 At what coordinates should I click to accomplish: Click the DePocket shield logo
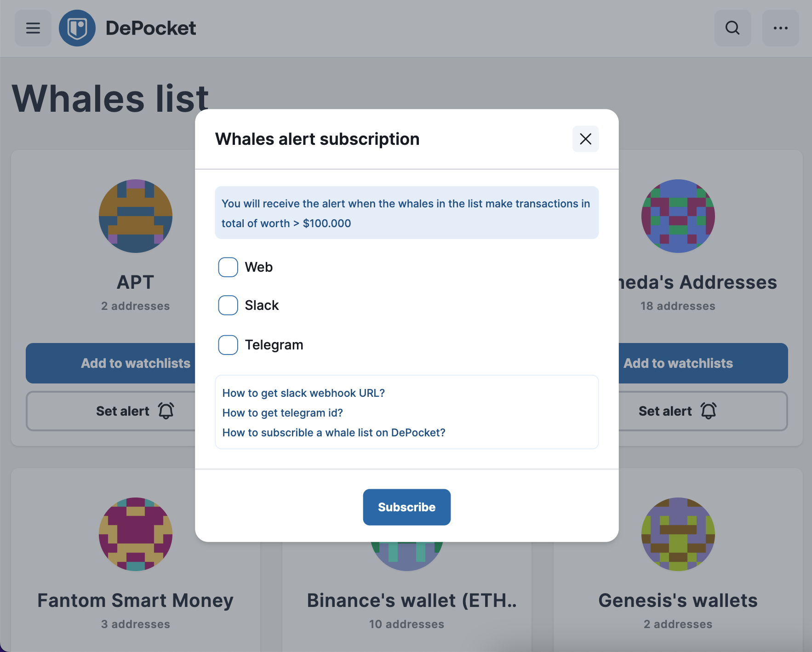(x=77, y=28)
